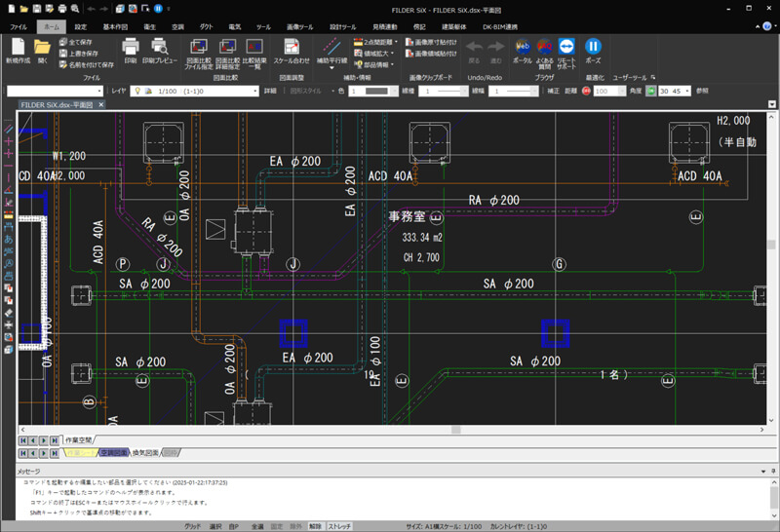Screen dimensions: 780x532
Task: Open the ポータル web portal icon
Action: pyautogui.click(x=523, y=47)
